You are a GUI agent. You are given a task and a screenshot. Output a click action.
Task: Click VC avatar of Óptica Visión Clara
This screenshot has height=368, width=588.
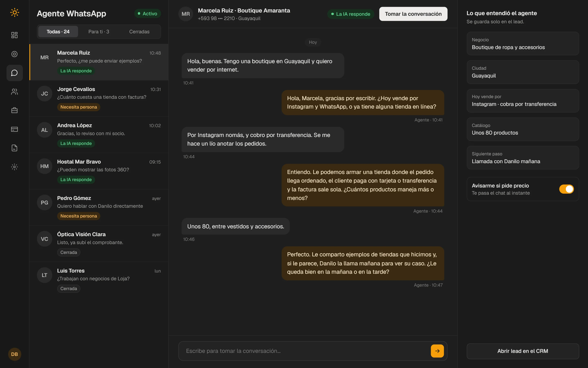[x=45, y=239]
